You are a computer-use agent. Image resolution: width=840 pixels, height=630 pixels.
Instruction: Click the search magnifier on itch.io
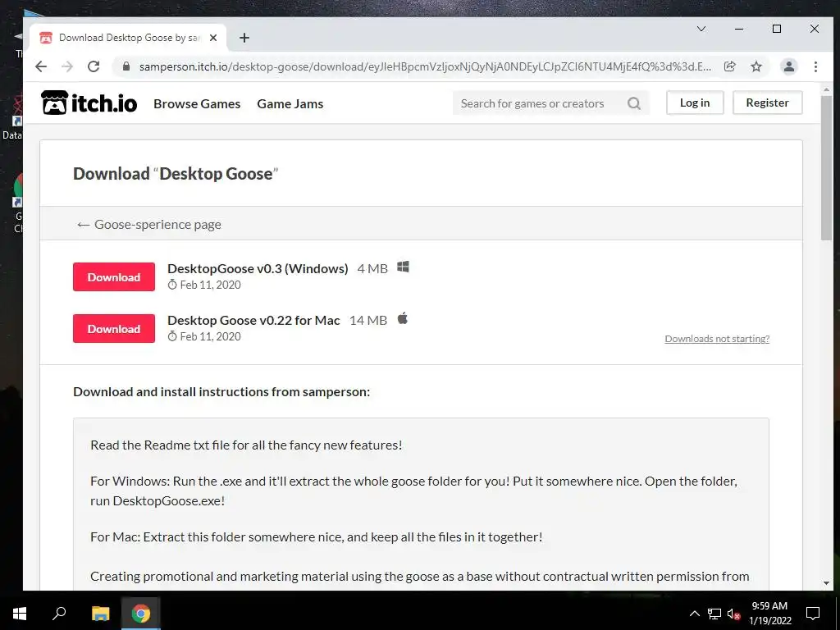634,103
